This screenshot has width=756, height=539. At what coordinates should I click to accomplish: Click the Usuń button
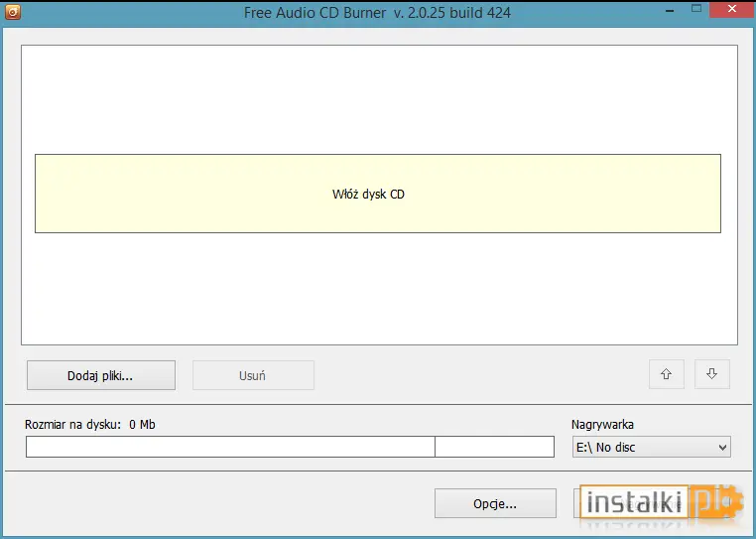pos(253,375)
